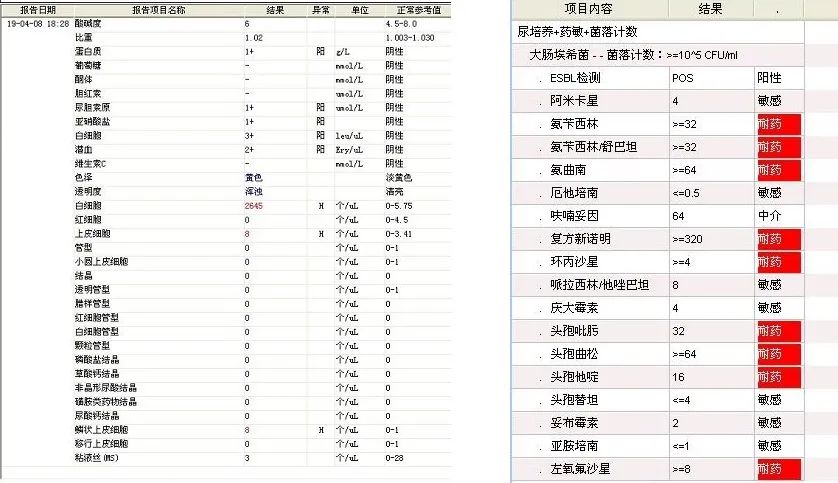Click the 亚硝酸盐 item name
Viewport: 838px width, 483px height.
tap(92, 121)
